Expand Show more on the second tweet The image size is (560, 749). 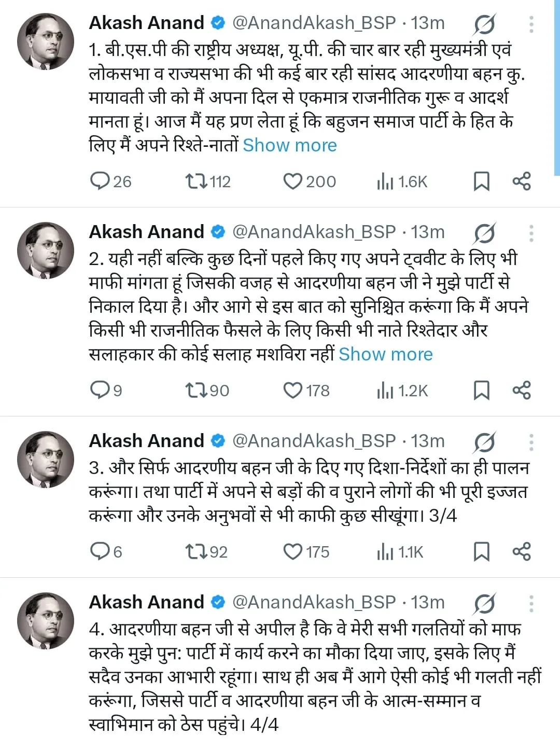click(x=386, y=354)
